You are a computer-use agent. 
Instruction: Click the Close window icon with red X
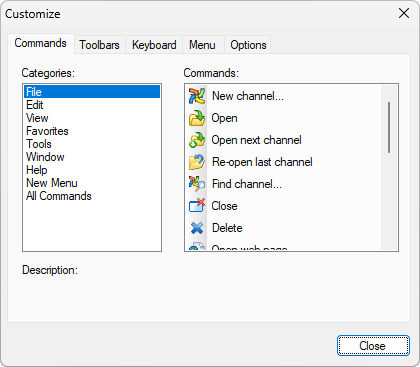[x=197, y=206]
